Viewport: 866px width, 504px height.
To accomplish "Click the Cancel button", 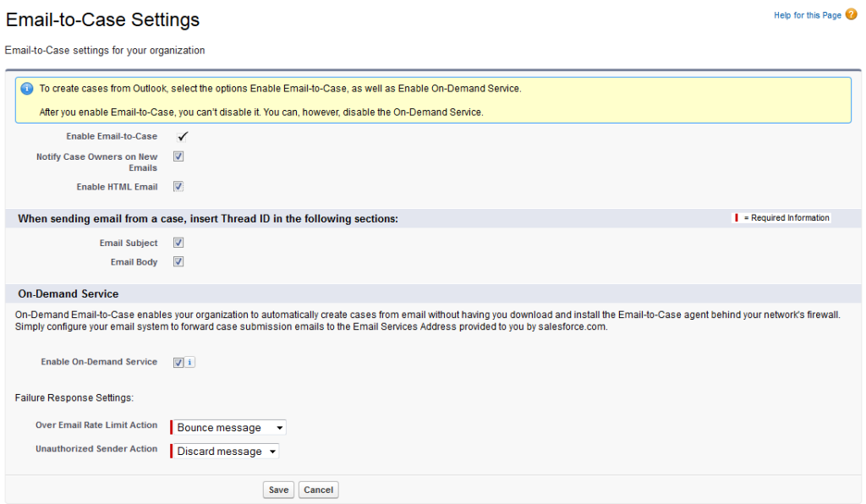I will click(x=319, y=490).
